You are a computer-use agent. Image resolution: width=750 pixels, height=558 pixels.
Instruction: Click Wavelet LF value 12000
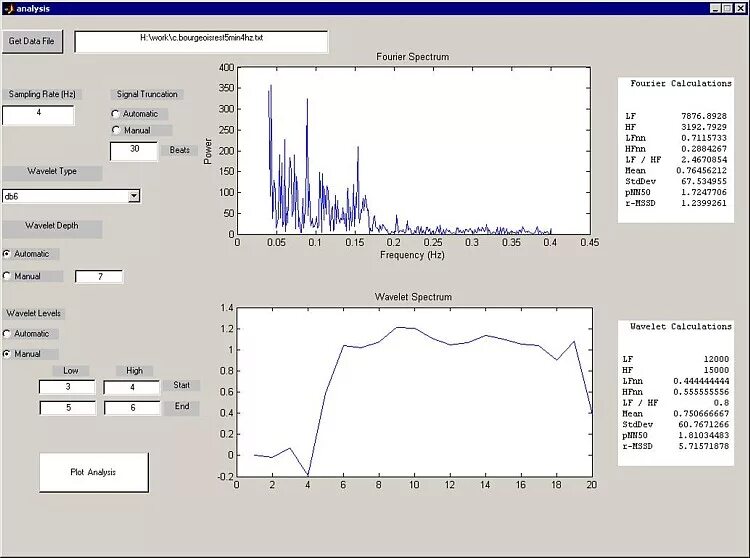716,359
